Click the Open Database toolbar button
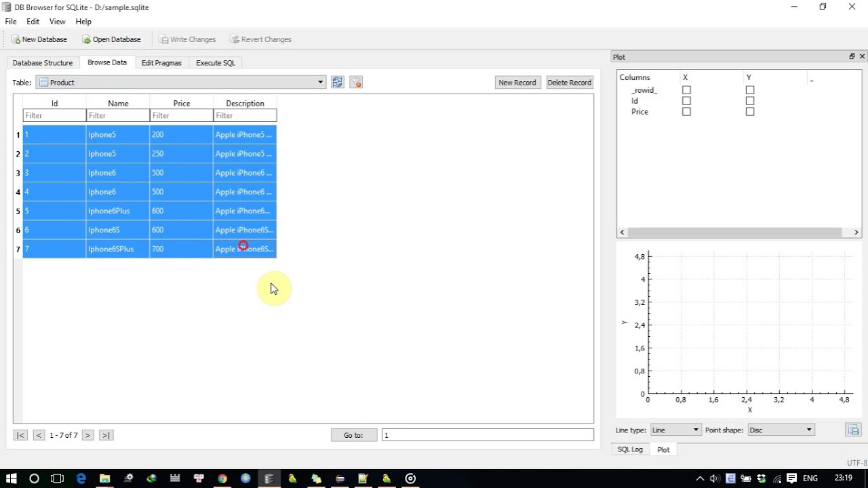Screen dimensions: 868x488 pyautogui.click(x=111, y=39)
